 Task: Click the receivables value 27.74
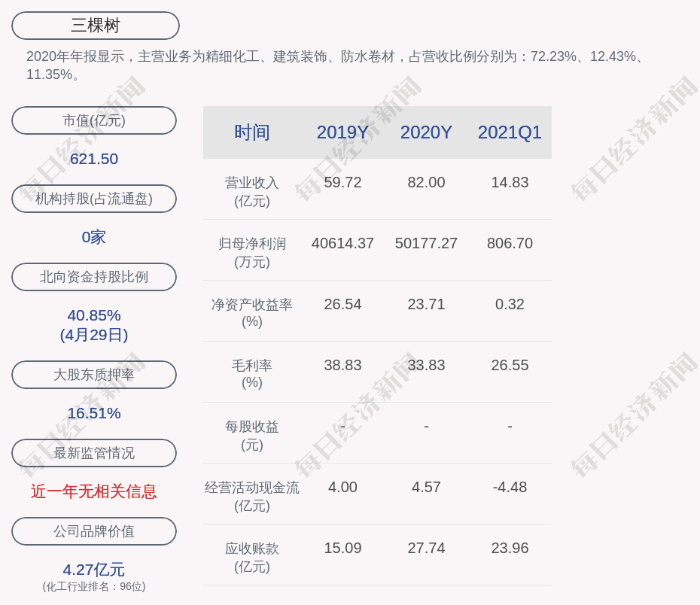point(426,549)
